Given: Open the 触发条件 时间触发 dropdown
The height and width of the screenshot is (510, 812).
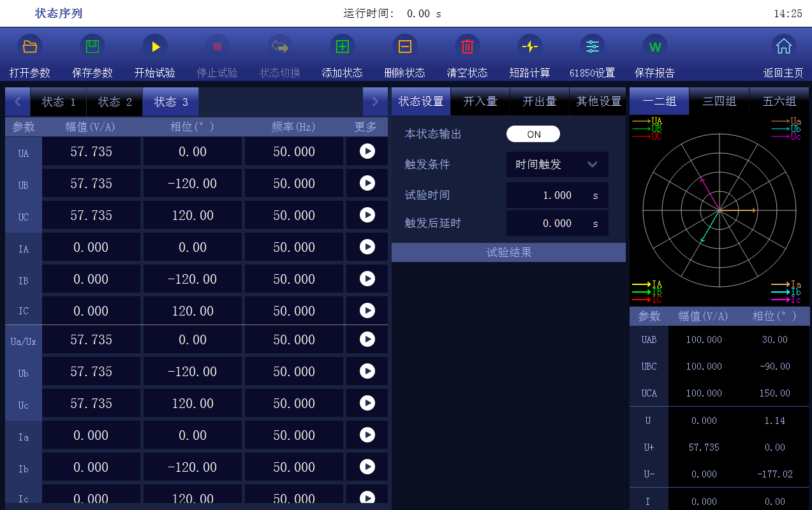Looking at the screenshot, I should click(x=557, y=164).
